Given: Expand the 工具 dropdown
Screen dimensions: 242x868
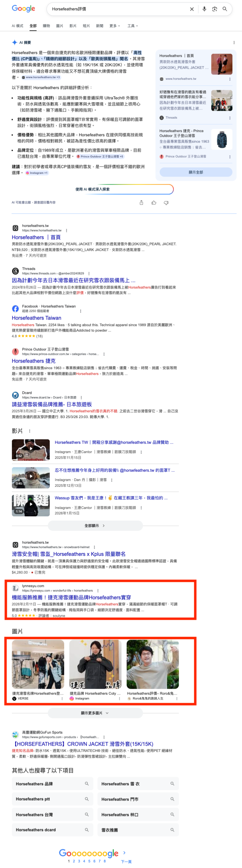Looking at the screenshot, I should point(133,26).
